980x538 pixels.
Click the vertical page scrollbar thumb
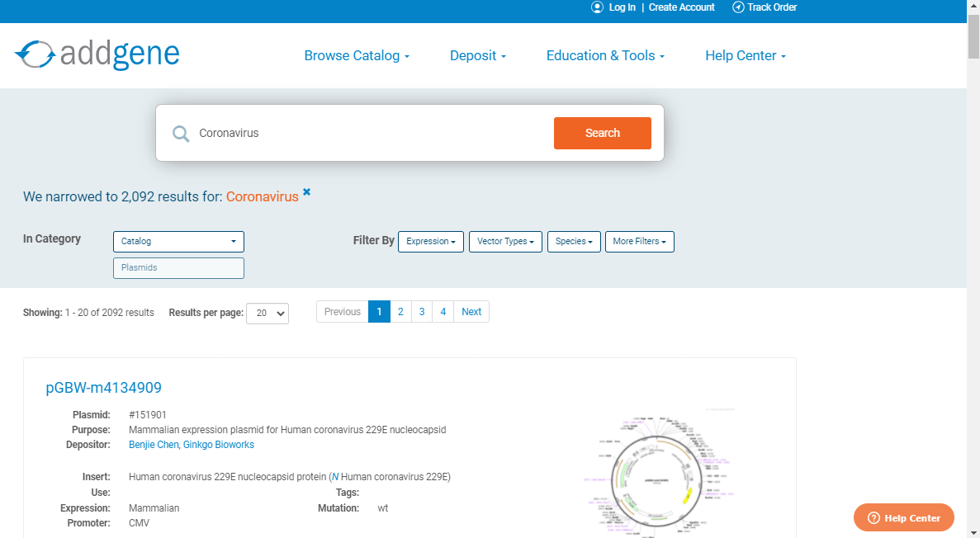coord(973,36)
